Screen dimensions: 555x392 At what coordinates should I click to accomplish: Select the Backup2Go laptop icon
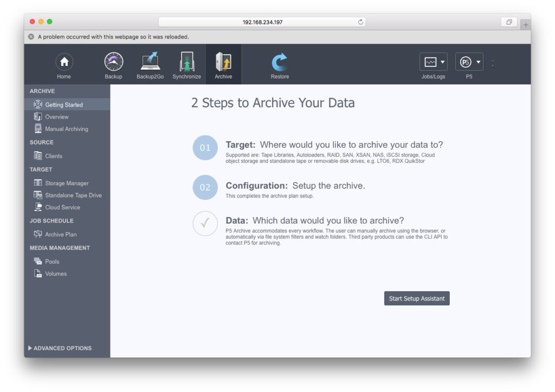pos(150,63)
